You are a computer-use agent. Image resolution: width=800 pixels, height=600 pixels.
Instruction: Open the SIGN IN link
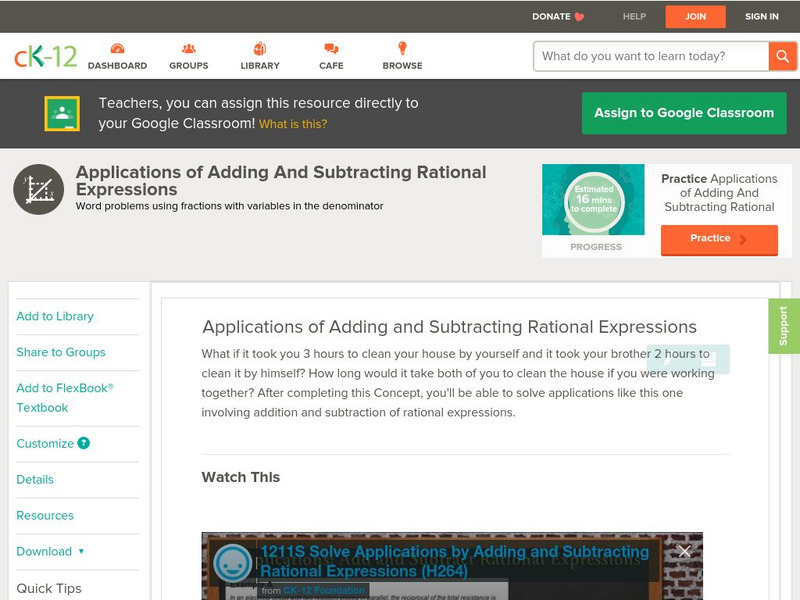tap(761, 17)
